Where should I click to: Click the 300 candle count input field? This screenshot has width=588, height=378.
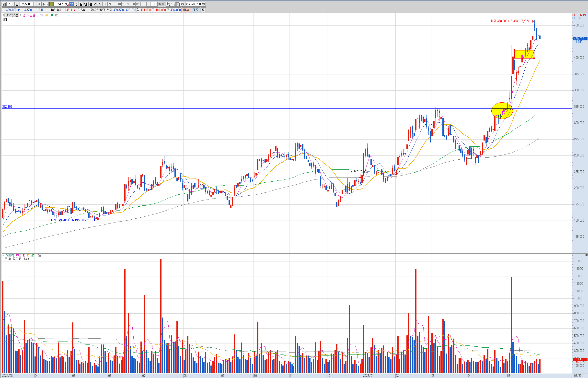[x=154, y=4]
